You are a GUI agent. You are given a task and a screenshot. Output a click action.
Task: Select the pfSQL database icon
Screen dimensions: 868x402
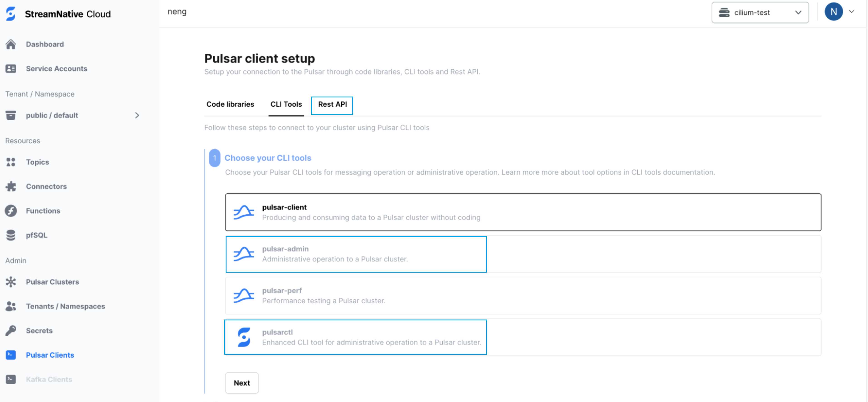11,235
